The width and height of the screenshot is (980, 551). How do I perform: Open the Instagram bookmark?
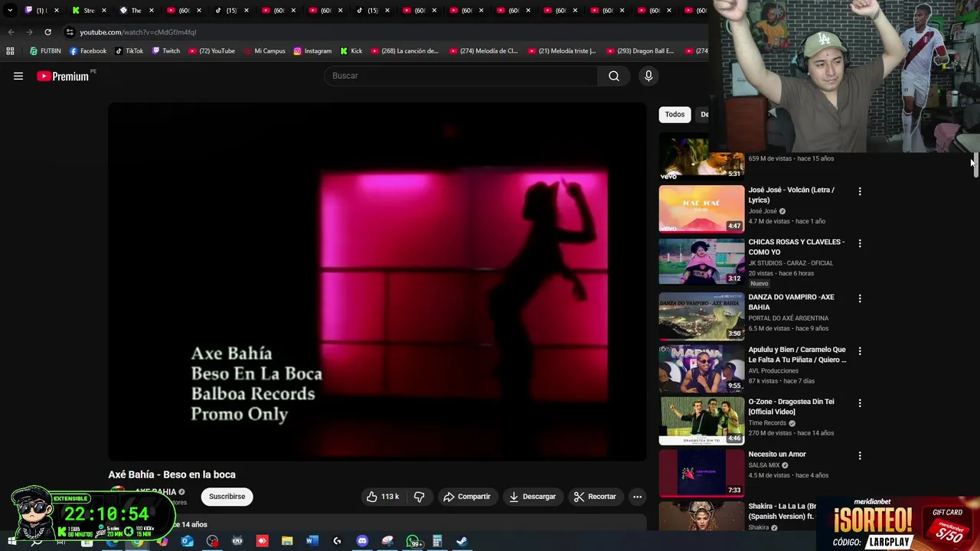(x=312, y=51)
